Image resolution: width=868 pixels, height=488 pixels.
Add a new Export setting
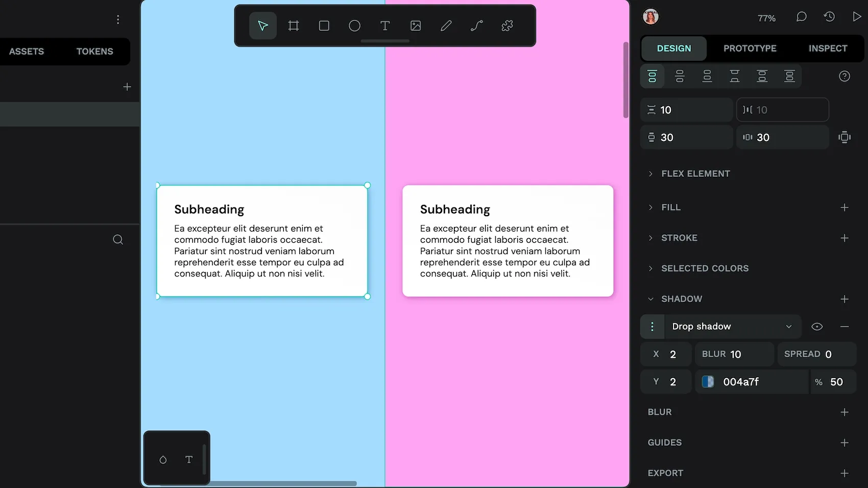[x=845, y=473]
